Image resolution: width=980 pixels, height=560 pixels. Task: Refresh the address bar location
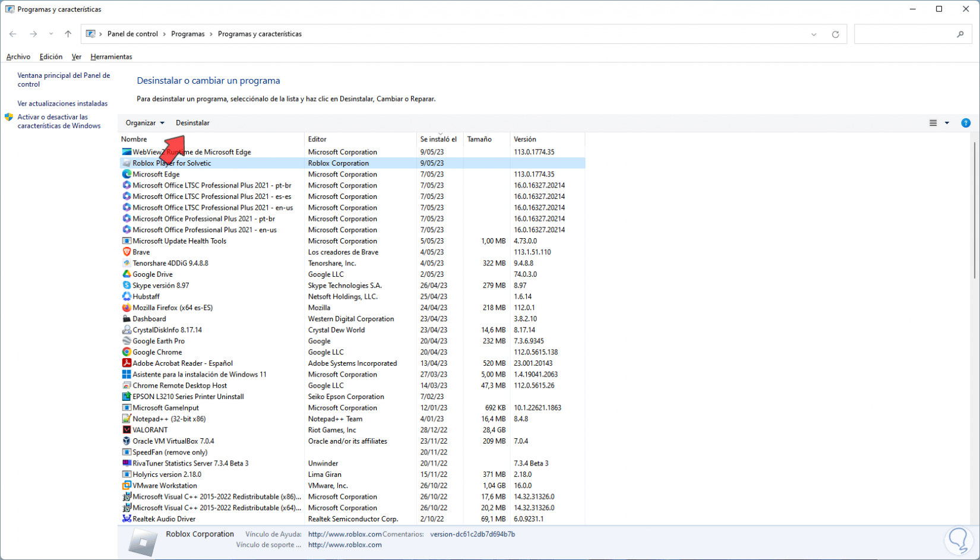coord(835,34)
